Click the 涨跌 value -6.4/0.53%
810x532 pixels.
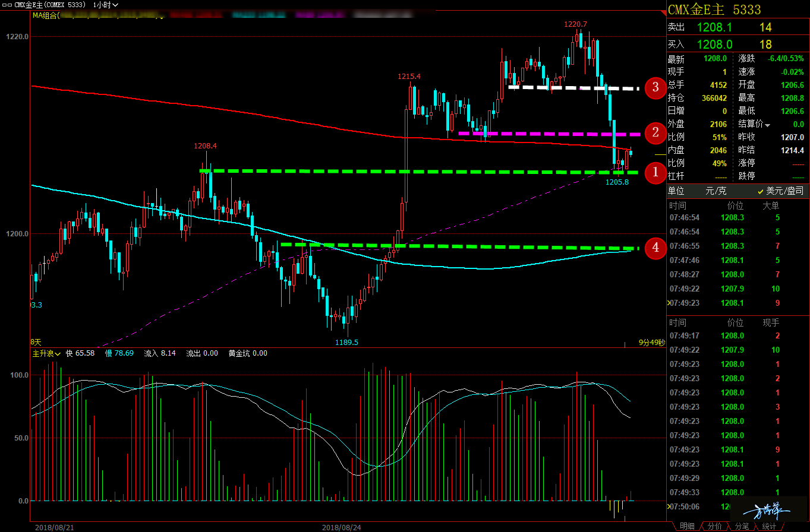786,59
